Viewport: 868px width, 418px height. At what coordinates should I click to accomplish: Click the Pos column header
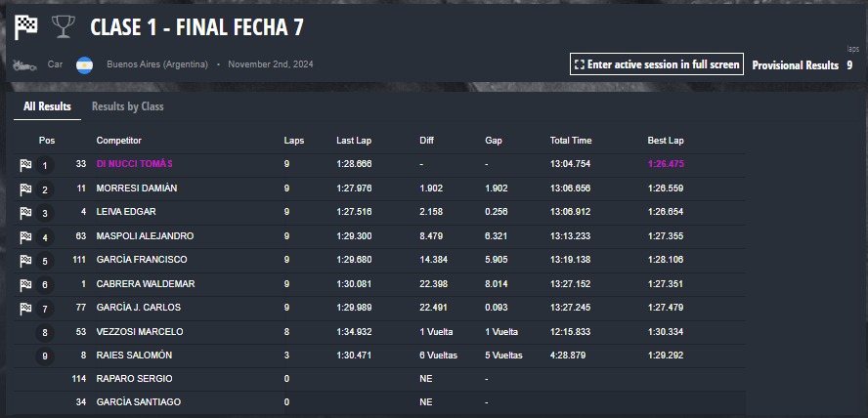tap(47, 141)
